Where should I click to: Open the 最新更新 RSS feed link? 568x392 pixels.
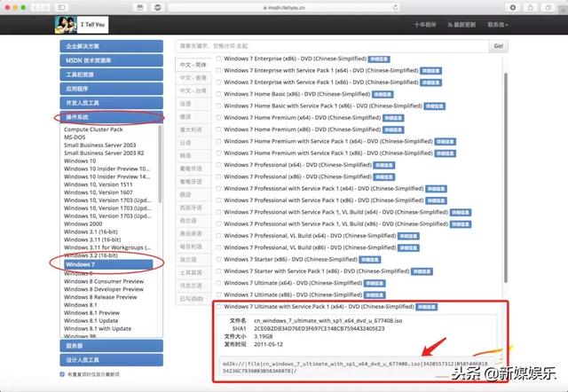461,25
